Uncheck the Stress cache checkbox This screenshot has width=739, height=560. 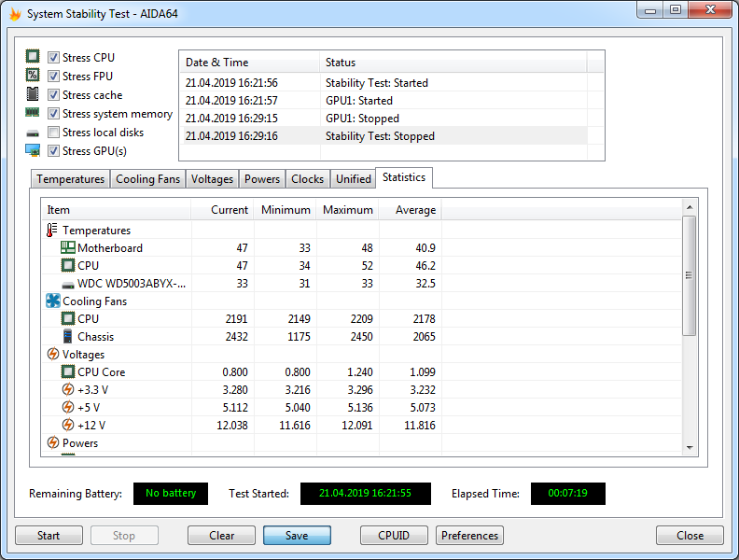pyautogui.click(x=54, y=95)
